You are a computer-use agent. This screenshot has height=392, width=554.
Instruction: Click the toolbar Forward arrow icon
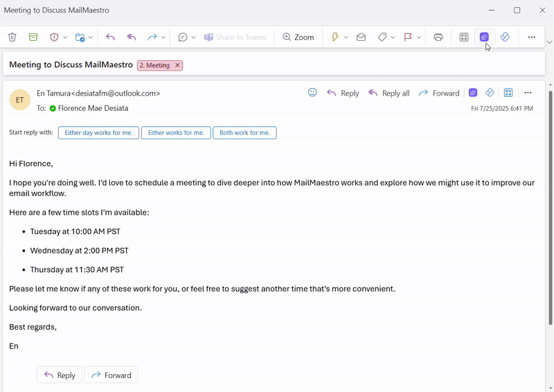[x=152, y=37]
